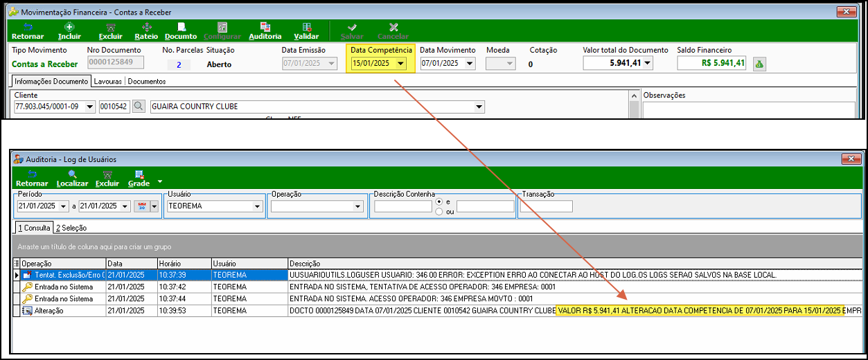
Task: Click Excluir in the Auditoria toolbar
Action: [x=107, y=179]
